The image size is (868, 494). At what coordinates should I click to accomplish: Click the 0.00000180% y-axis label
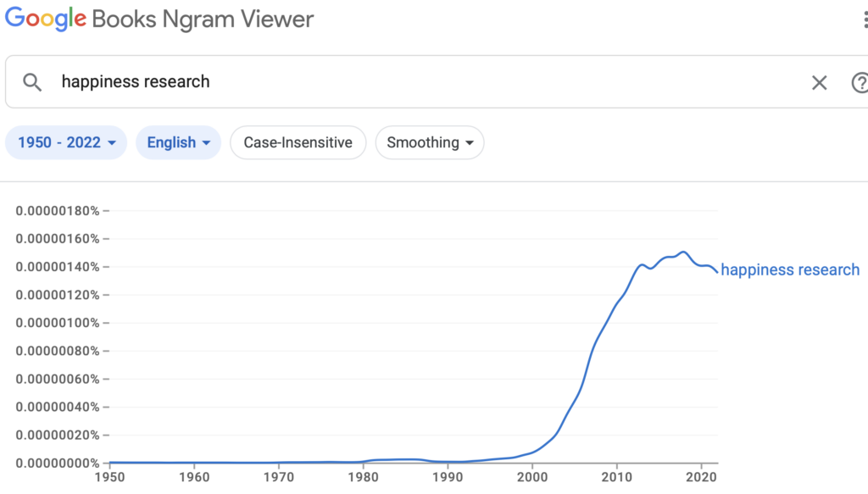pyautogui.click(x=58, y=210)
